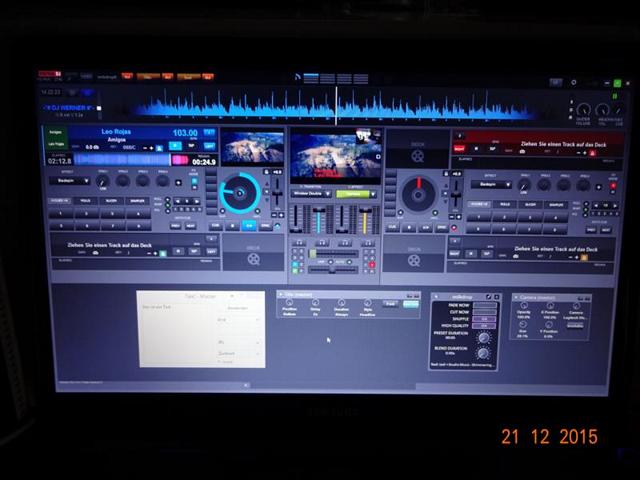This screenshot has height=480, width=640.
Task: Select the HOTCUES pad tab on left deck
Action: (60, 201)
